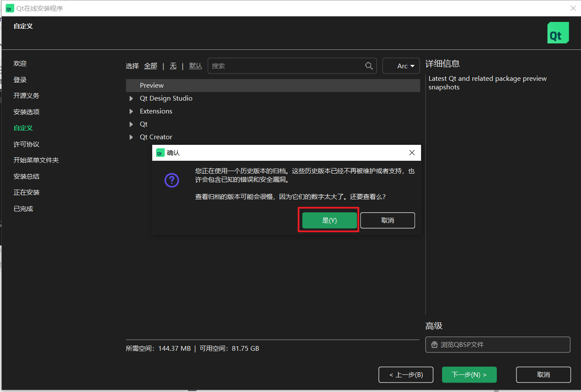The width and height of the screenshot is (581, 392).
Task: Click 许可协议 step in sidebar
Action: click(26, 144)
